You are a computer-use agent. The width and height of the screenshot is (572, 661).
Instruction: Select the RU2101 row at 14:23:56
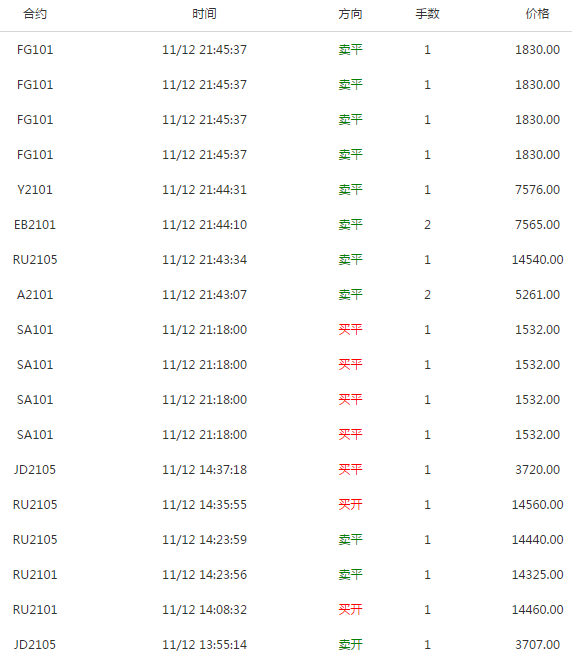[286, 575]
